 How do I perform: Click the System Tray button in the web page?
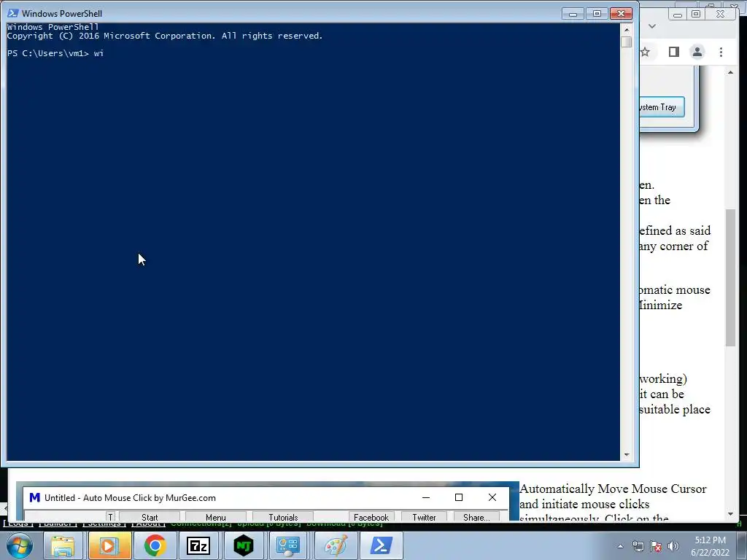point(662,107)
